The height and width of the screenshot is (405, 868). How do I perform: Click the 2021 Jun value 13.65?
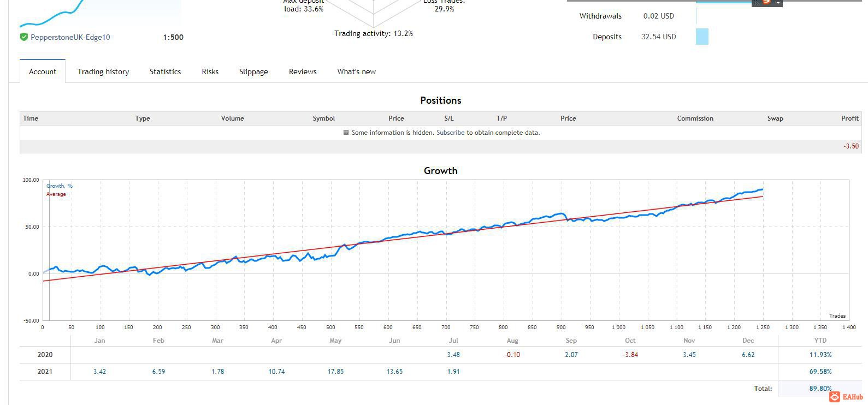[394, 372]
